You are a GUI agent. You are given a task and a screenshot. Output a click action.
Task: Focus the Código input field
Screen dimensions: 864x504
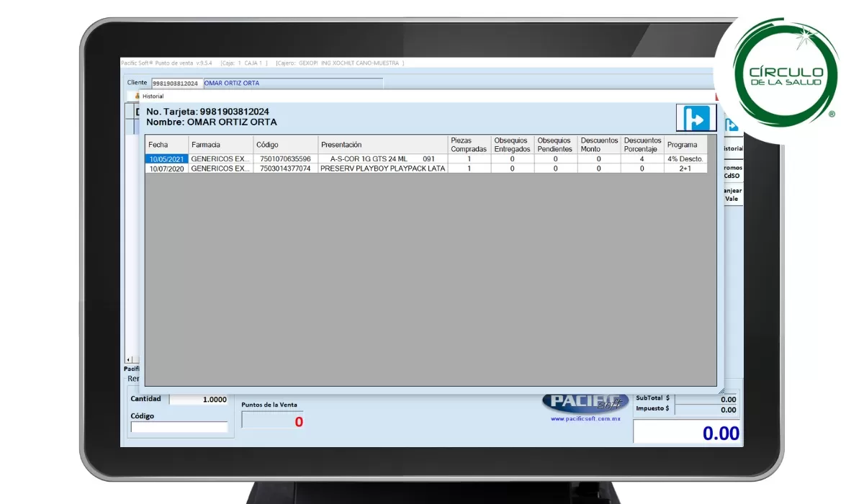[179, 427]
